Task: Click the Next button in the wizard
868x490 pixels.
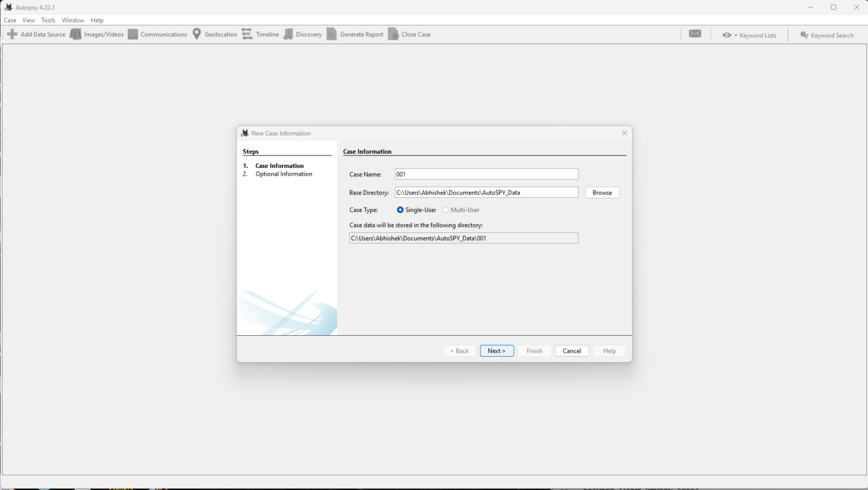Action: pyautogui.click(x=497, y=351)
